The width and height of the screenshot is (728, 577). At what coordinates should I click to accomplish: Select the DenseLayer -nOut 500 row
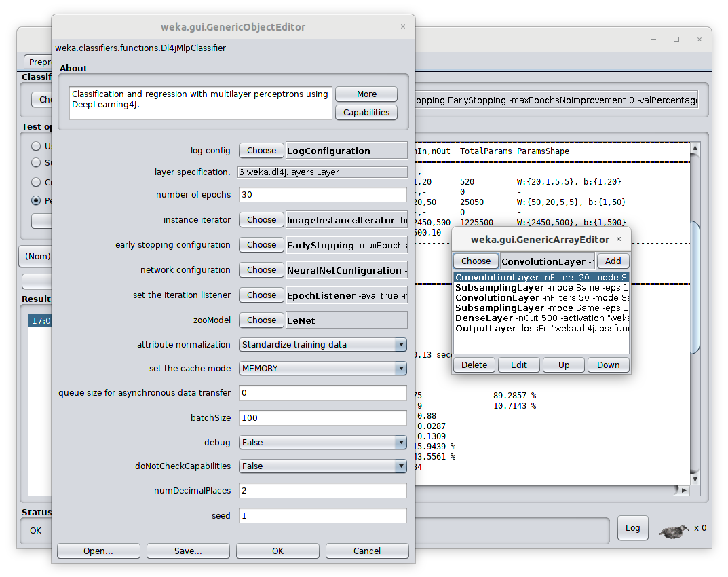(x=541, y=318)
